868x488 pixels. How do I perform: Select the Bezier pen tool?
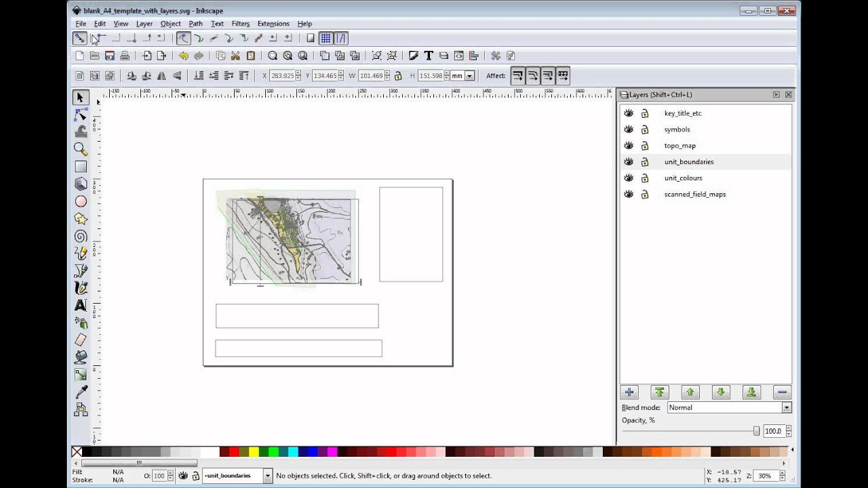coord(81,270)
